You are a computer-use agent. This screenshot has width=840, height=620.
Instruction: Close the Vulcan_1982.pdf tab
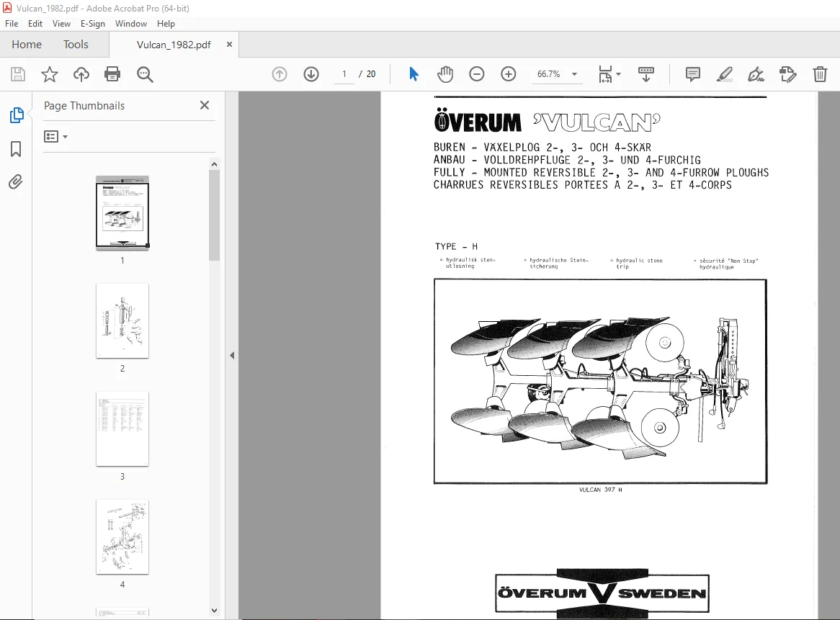pyautogui.click(x=229, y=45)
